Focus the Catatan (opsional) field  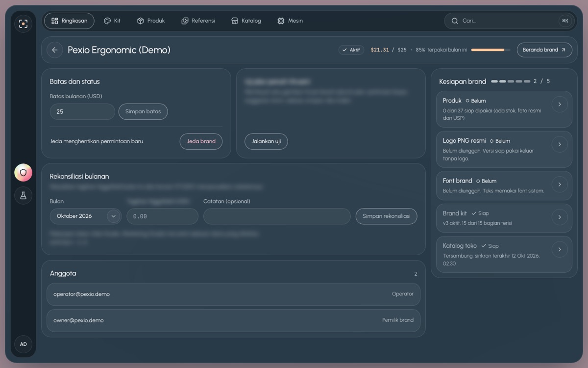[x=277, y=216]
